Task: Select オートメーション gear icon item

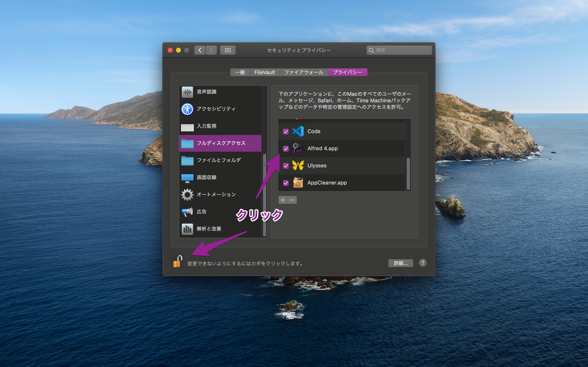Action: pyautogui.click(x=220, y=195)
